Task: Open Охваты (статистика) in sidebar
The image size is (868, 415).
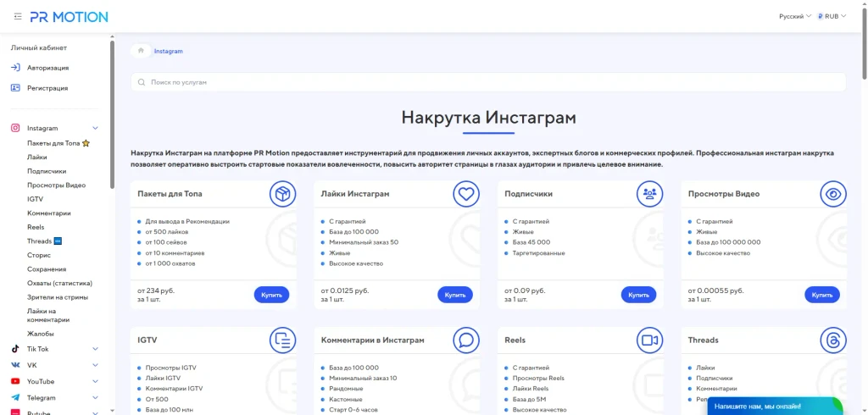Action: (x=60, y=283)
